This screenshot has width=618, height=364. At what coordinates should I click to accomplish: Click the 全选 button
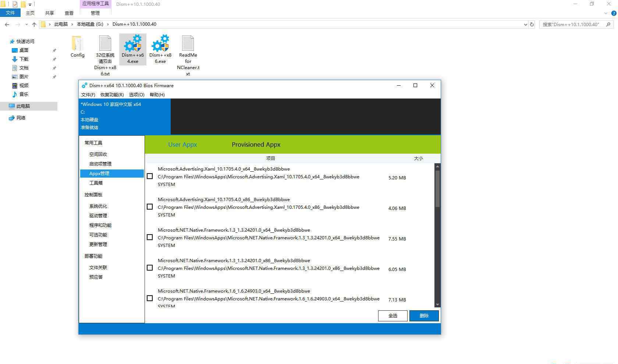point(393,316)
